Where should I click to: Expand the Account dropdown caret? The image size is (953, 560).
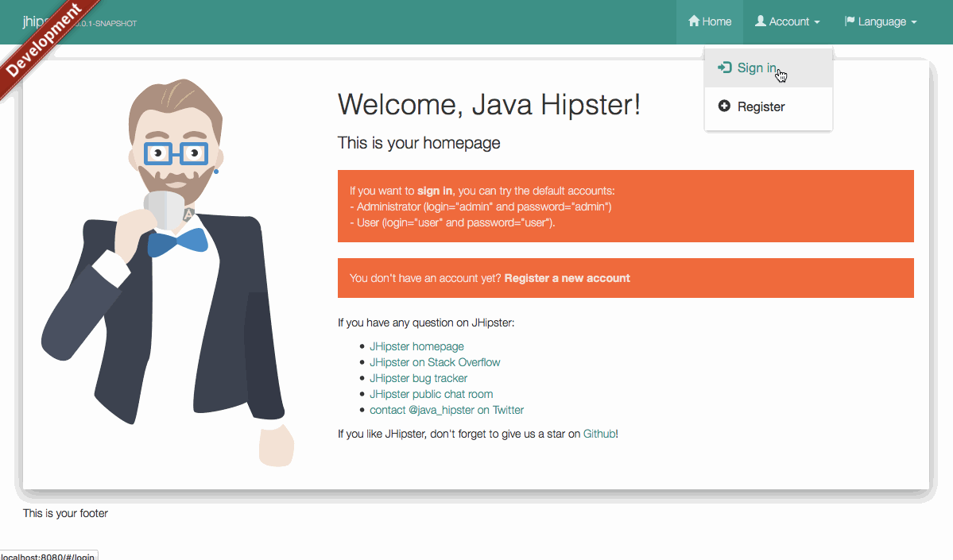pyautogui.click(x=817, y=22)
